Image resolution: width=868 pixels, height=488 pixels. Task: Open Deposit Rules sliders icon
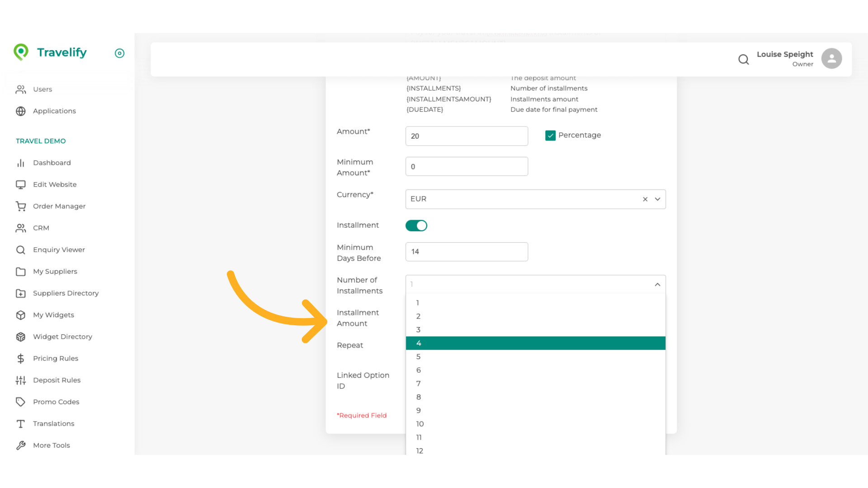tap(21, 380)
